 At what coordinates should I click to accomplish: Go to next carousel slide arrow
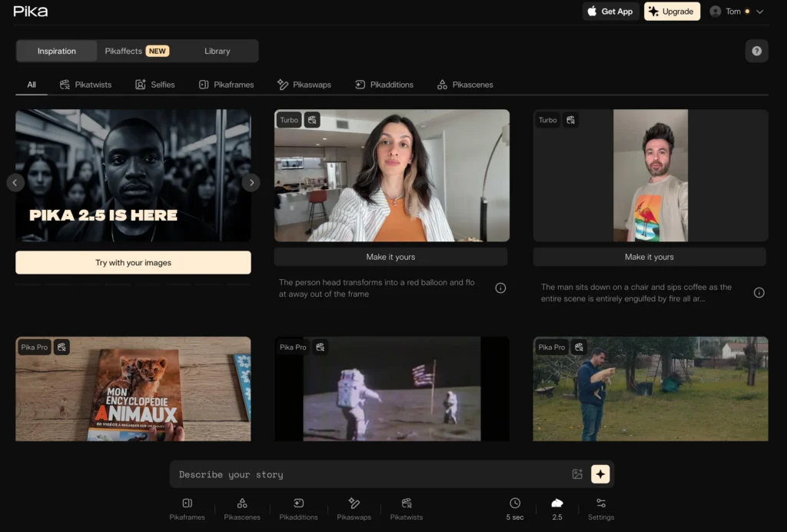251,182
